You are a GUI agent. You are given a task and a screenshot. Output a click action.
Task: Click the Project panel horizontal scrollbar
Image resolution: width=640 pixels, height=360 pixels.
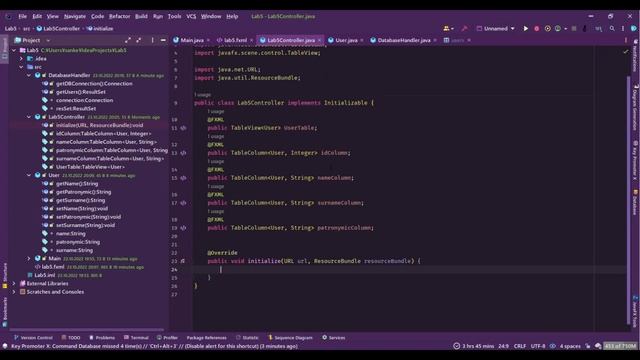tap(87, 330)
